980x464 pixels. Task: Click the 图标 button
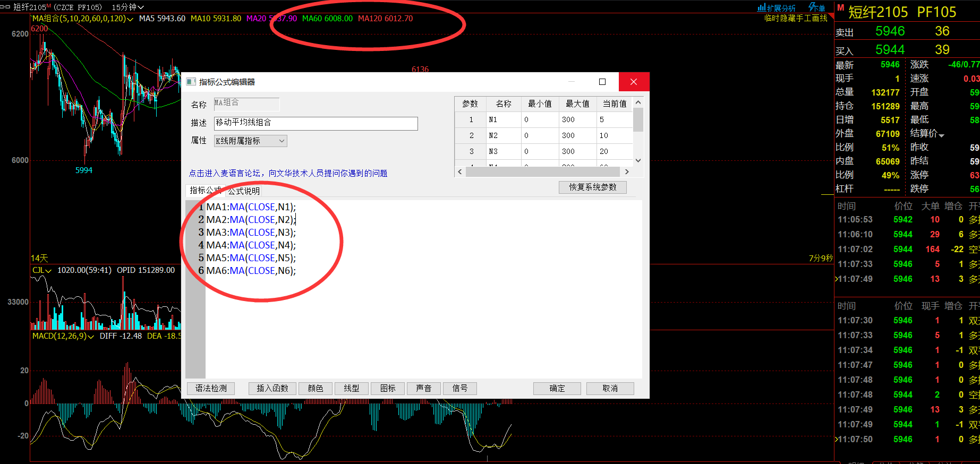click(x=388, y=388)
